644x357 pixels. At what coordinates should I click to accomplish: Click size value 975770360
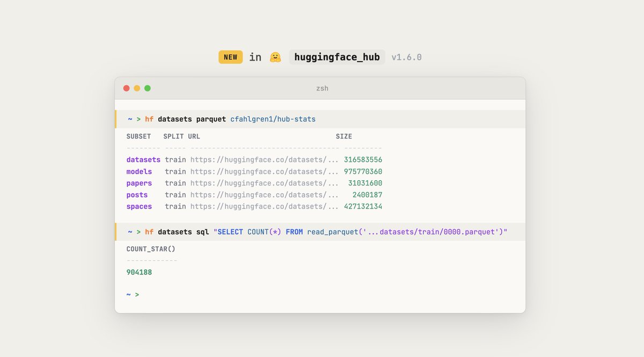pyautogui.click(x=363, y=172)
